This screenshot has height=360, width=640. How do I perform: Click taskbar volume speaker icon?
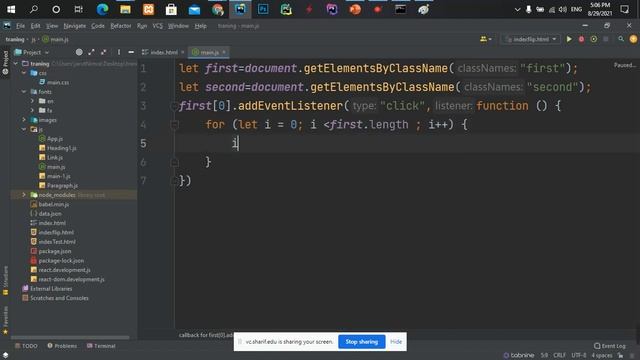coord(562,9)
